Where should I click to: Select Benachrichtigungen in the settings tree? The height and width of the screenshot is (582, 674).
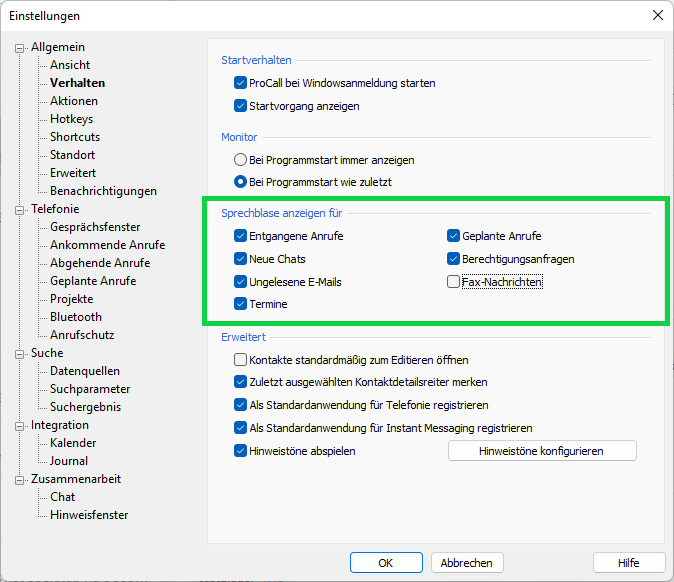pos(103,191)
